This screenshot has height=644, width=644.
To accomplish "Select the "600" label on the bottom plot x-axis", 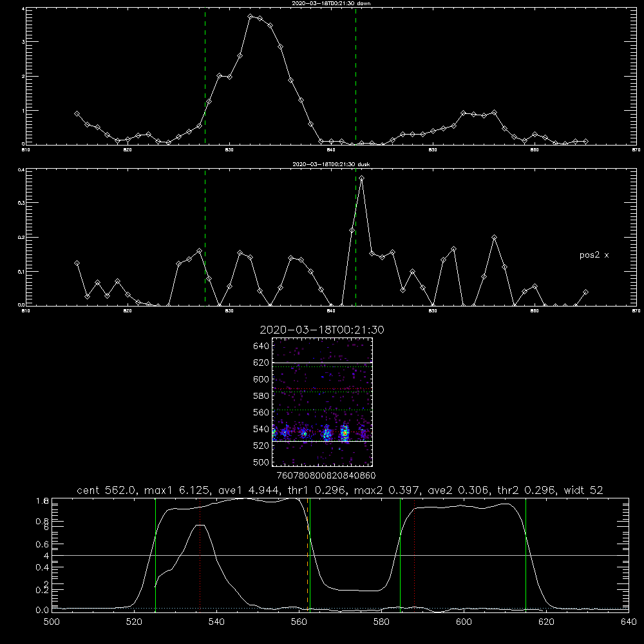I will tap(464, 622).
